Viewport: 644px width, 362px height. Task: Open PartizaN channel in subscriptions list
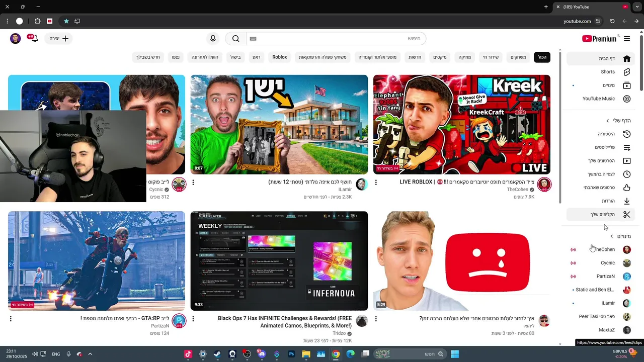(x=600, y=277)
